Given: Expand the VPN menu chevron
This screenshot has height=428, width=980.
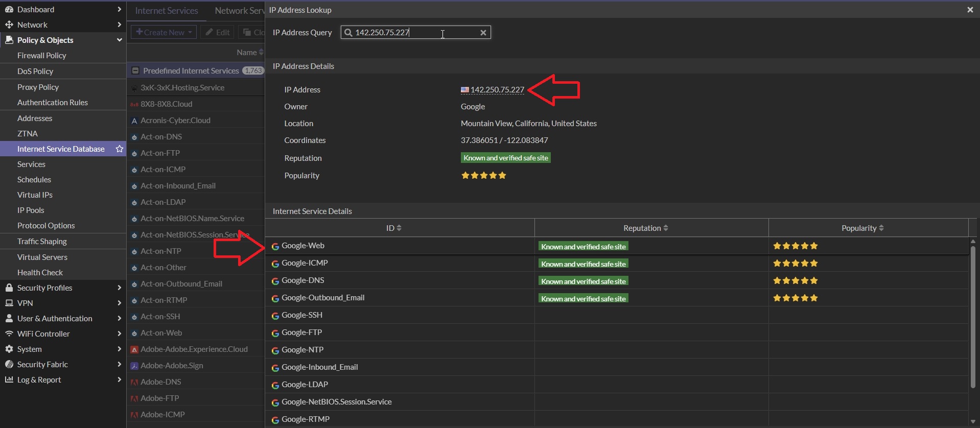Looking at the screenshot, I should (119, 303).
